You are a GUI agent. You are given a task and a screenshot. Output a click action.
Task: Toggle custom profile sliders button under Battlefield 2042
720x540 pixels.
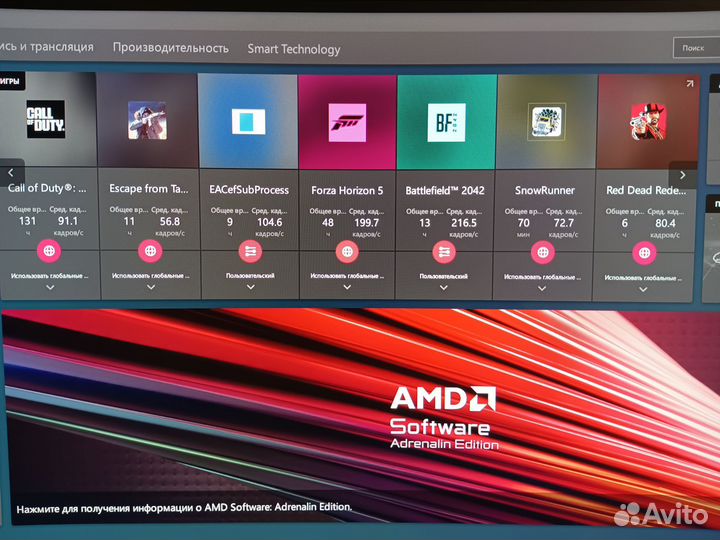444,252
